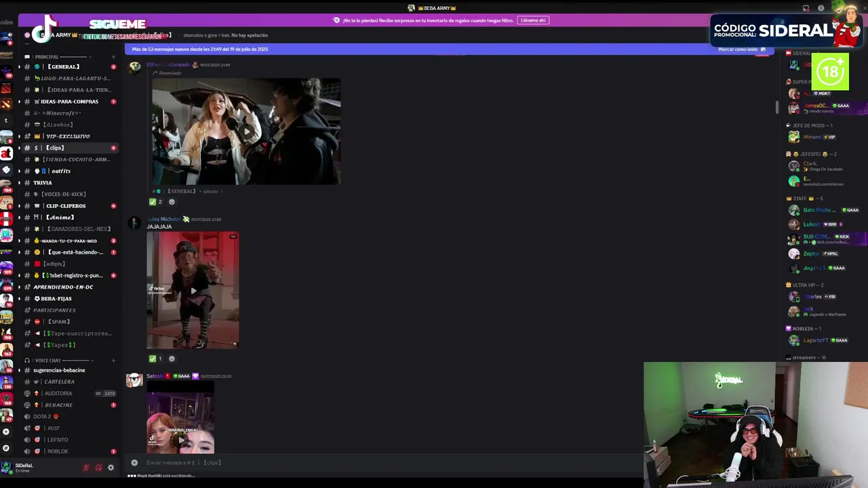
Task: Toggle microphone mute in user panel
Action: 86,468
